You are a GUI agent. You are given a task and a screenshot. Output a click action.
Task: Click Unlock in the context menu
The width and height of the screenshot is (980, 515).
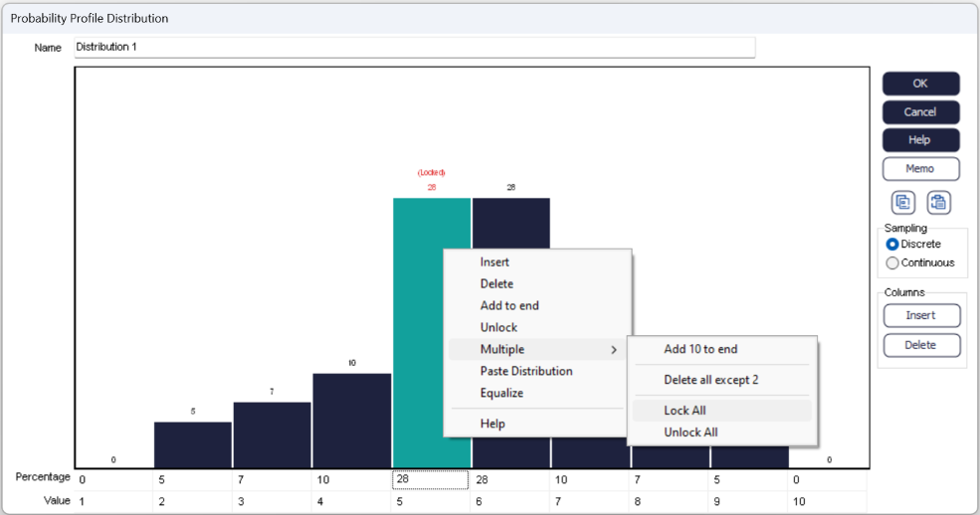498,328
